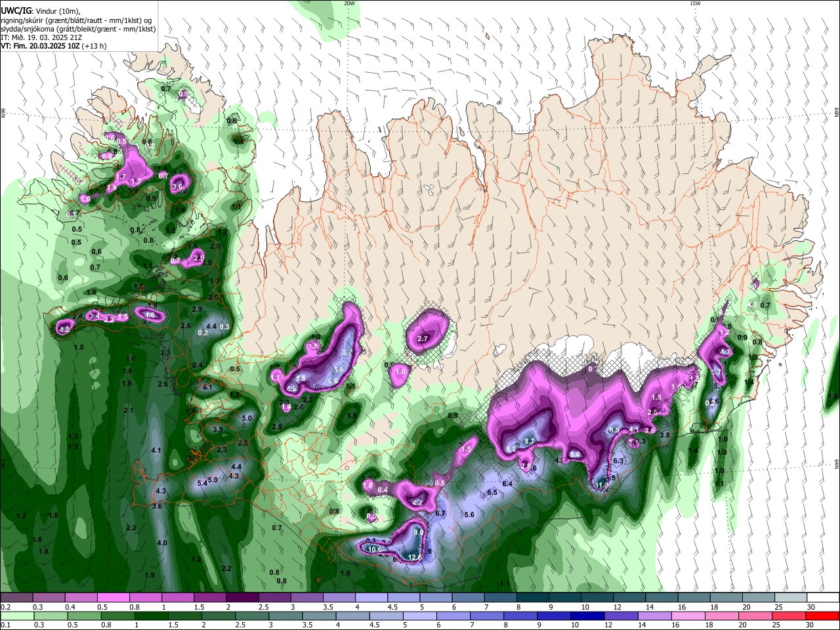Click the 0.1 label in the lower scale
This screenshot has width=840, height=630.
[6, 625]
